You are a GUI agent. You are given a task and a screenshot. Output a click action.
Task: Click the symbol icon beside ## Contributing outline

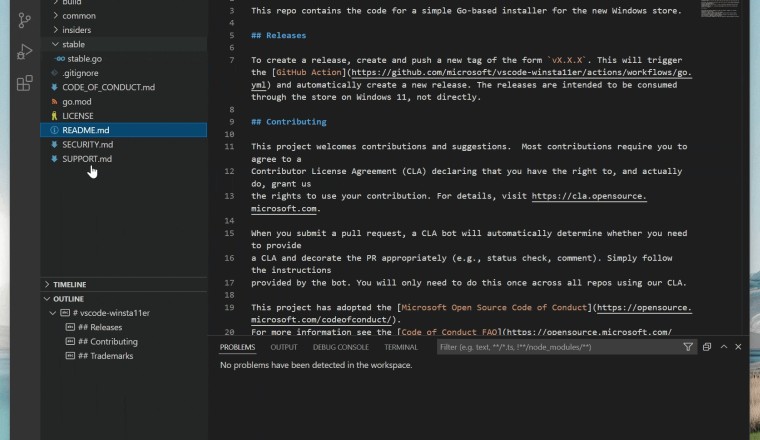(x=70, y=341)
